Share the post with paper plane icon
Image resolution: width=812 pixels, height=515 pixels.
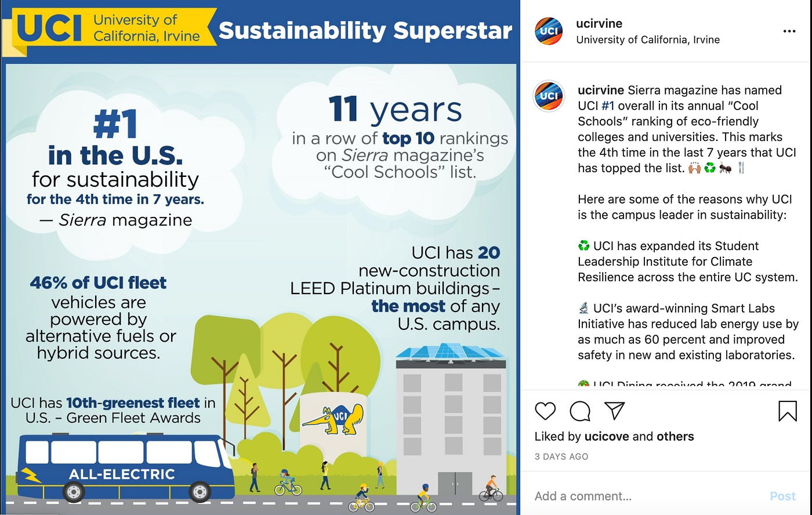(x=614, y=411)
